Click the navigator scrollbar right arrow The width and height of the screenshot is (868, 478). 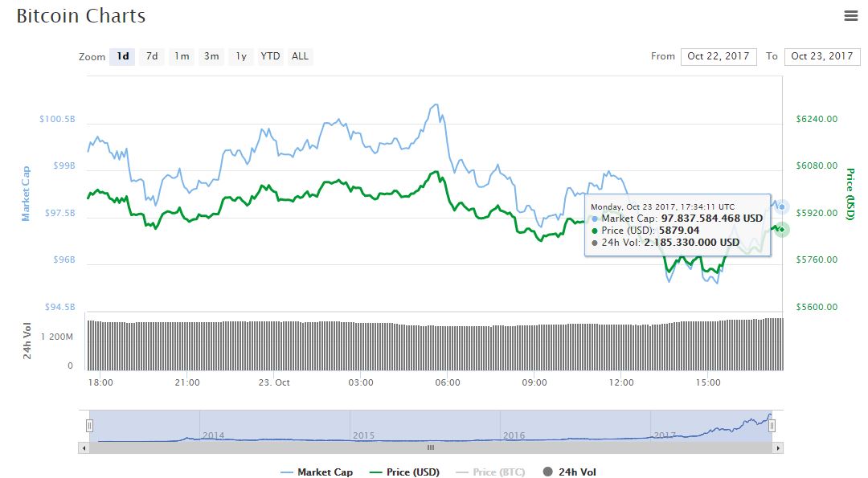click(778, 448)
